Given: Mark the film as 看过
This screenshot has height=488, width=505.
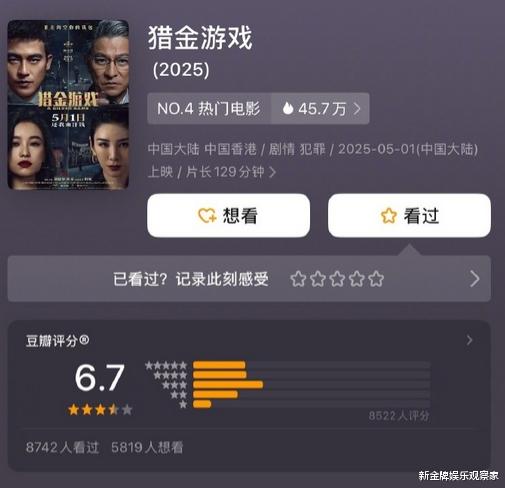Looking at the screenshot, I should click(409, 216).
